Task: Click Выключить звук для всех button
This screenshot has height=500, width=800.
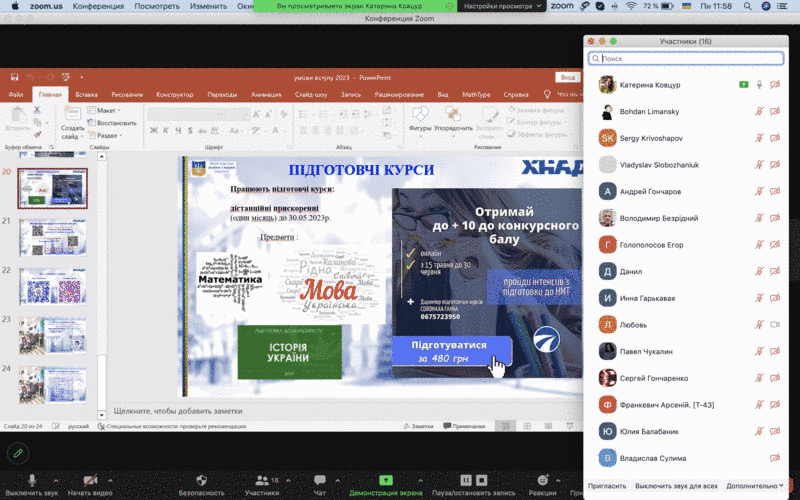Action: (x=676, y=486)
